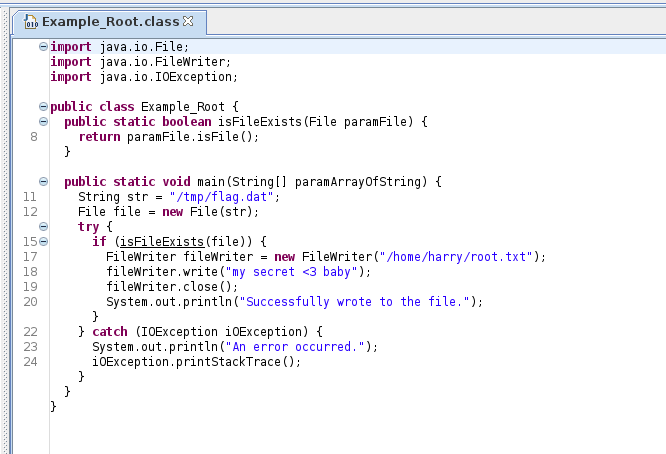Click line number 12 in the gutter

pos(30,212)
